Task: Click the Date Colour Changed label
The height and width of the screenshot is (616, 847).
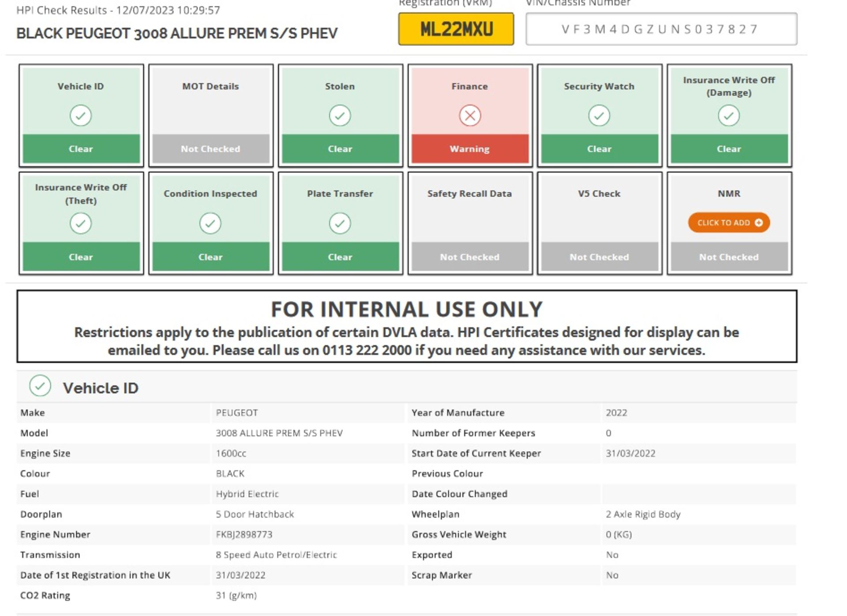Action: click(x=459, y=494)
